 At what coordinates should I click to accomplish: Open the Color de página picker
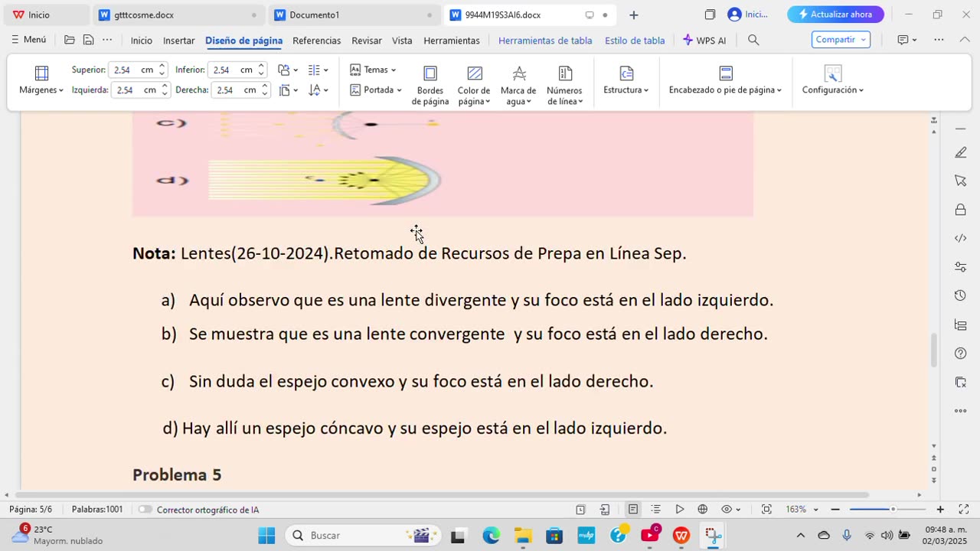click(x=474, y=85)
